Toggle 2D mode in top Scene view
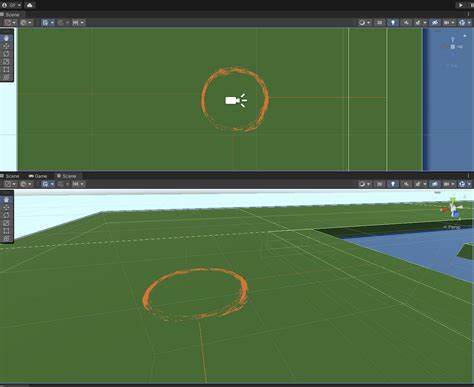474x387 pixels. (x=380, y=23)
